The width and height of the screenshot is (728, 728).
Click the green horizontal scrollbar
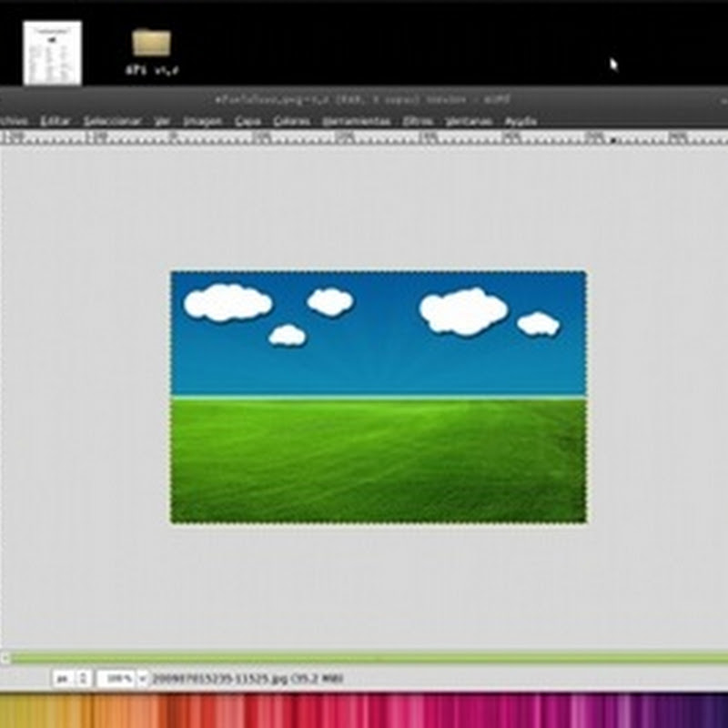pos(369,658)
